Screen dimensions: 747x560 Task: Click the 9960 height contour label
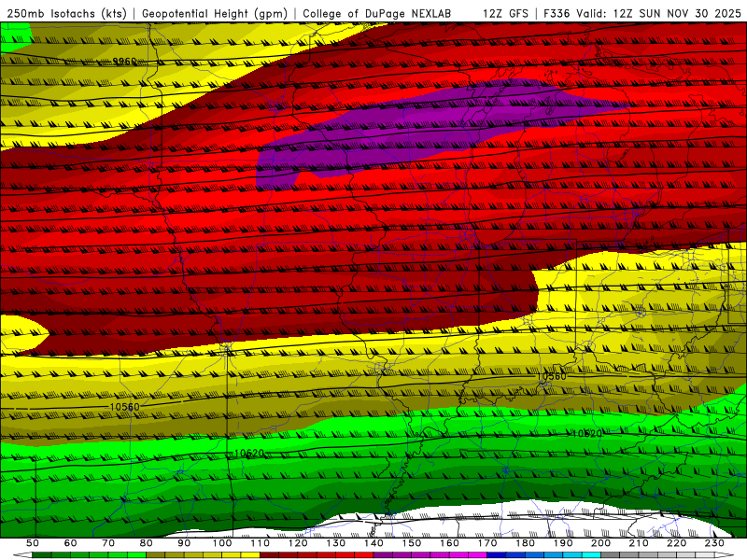click(x=124, y=62)
